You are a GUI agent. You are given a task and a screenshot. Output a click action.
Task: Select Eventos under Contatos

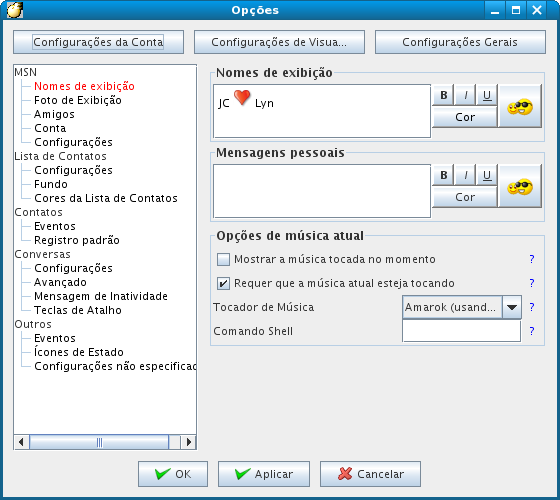(55, 226)
